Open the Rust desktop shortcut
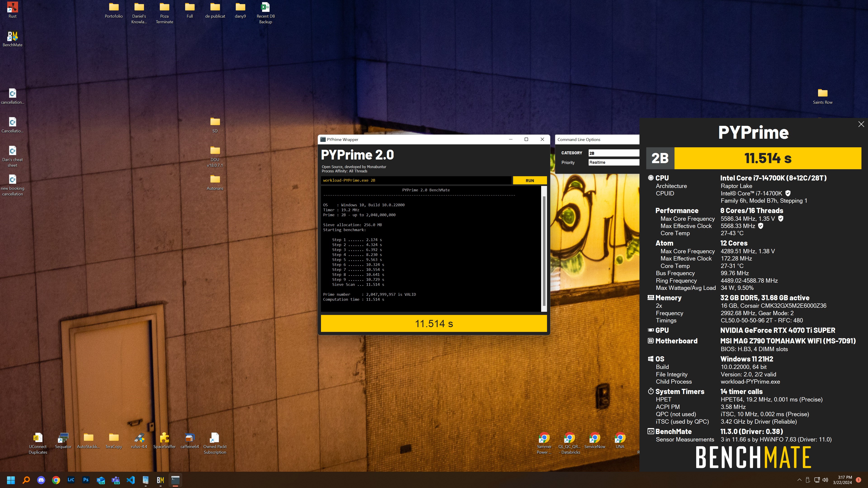868x488 pixels. tap(12, 10)
